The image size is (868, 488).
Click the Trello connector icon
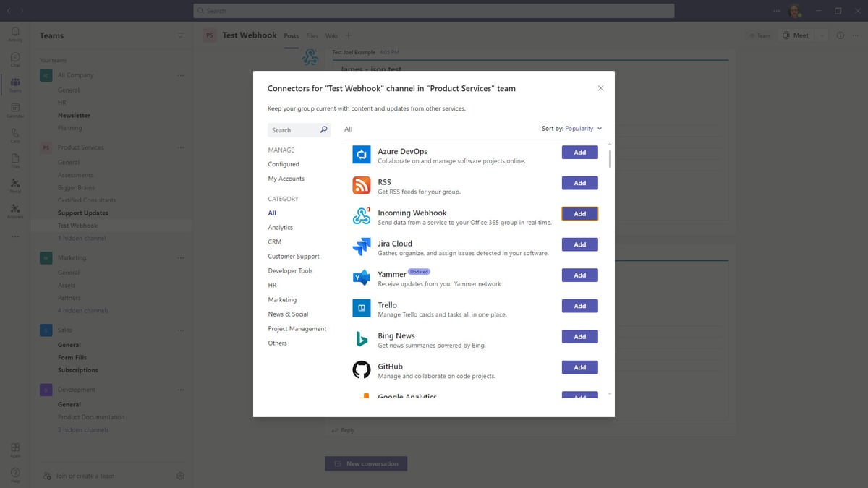(361, 307)
